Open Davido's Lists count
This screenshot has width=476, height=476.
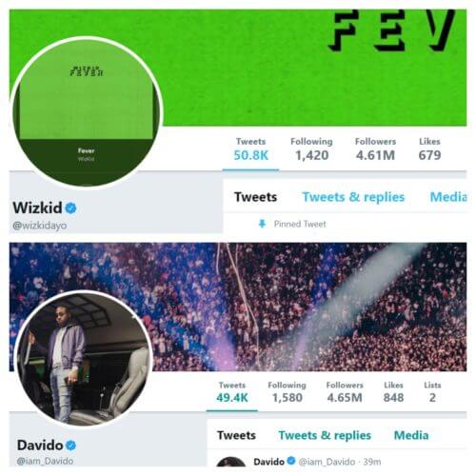point(432,392)
